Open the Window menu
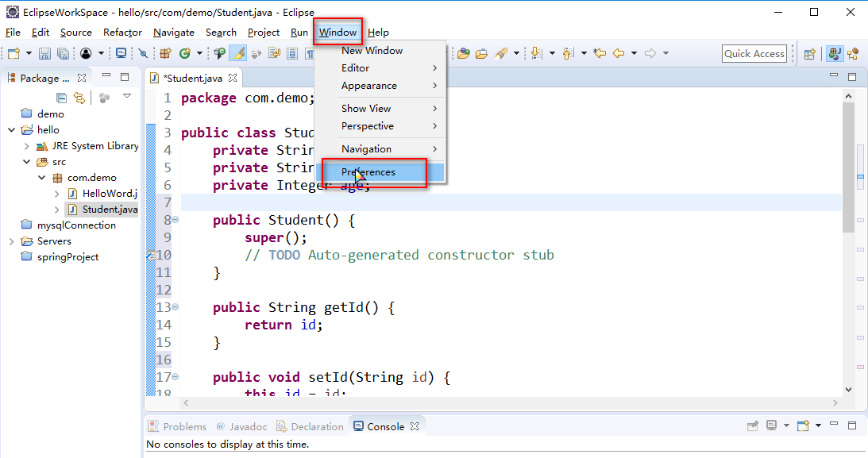This screenshot has height=458, width=868. coord(338,32)
